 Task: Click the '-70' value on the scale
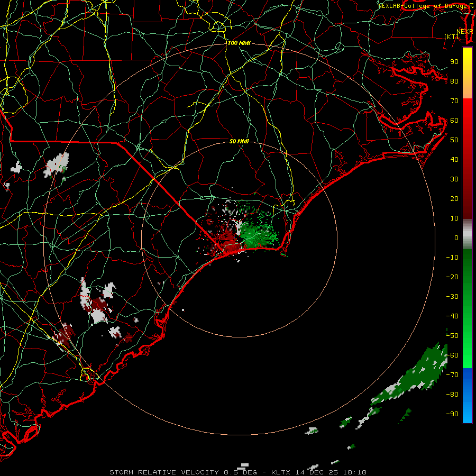[x=452, y=375]
